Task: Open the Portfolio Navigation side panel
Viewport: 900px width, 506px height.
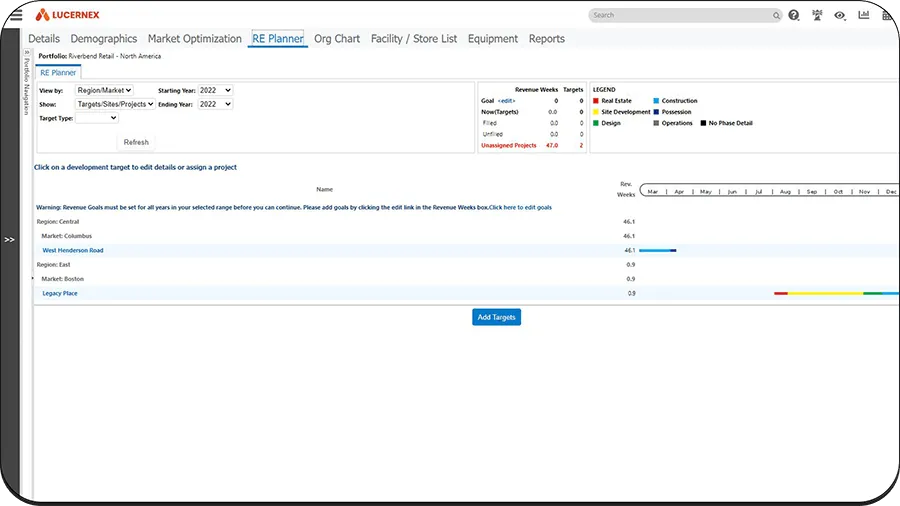Action: (x=26, y=83)
